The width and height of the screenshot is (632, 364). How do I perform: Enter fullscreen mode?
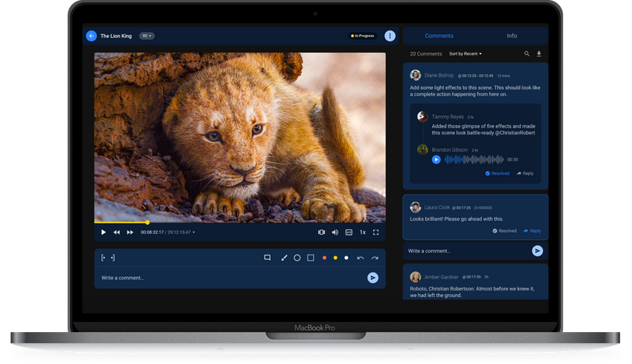[x=375, y=233]
